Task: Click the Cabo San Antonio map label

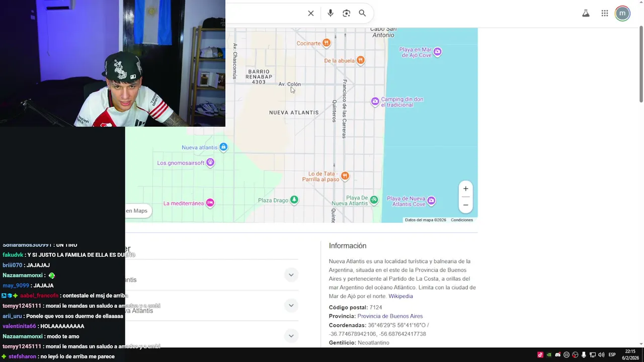Action: click(x=383, y=32)
